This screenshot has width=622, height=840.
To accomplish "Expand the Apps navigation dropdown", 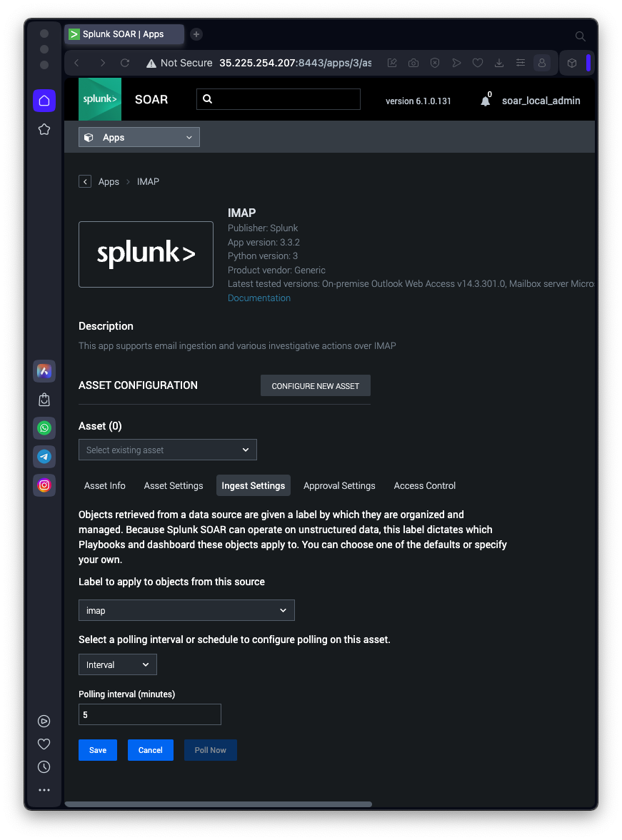I will coord(139,138).
